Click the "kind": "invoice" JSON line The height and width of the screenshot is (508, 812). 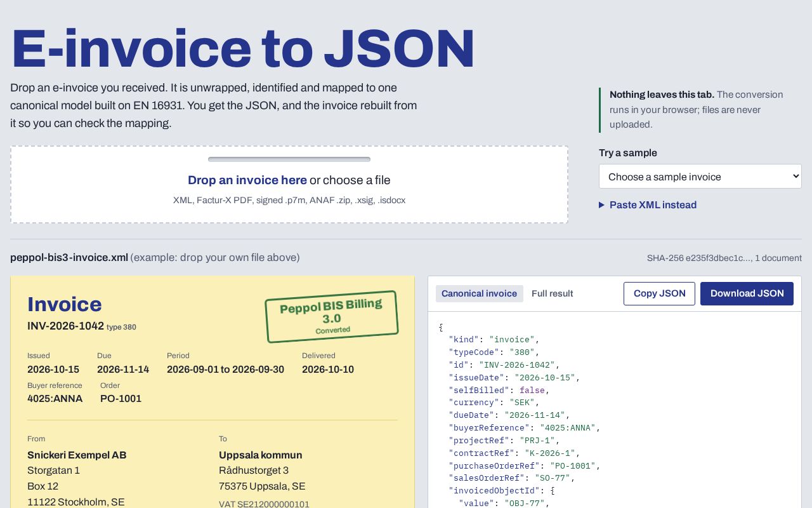[x=494, y=340]
